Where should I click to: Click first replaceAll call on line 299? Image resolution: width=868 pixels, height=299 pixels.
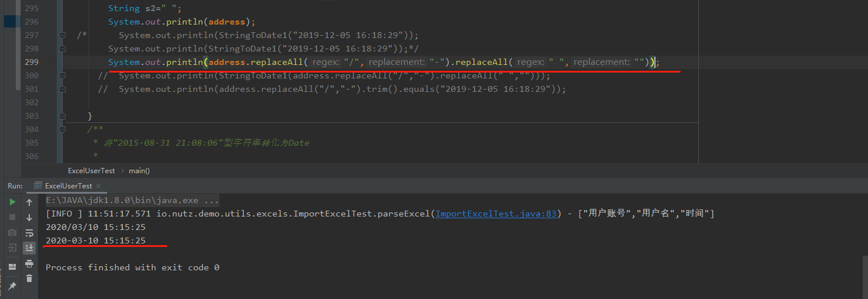coord(276,62)
